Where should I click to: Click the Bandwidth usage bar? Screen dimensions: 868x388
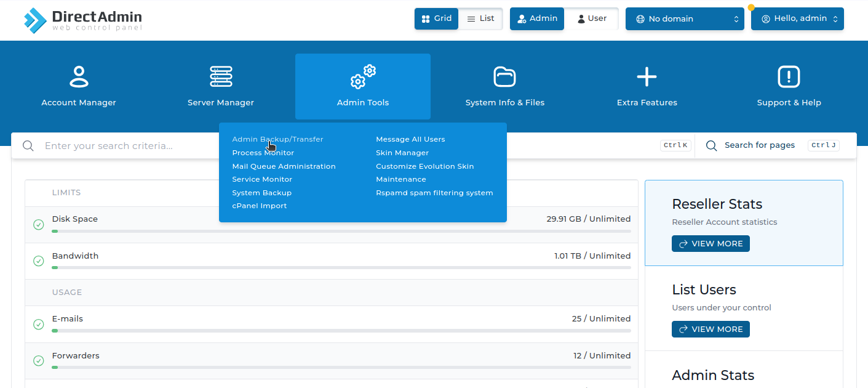tap(341, 268)
